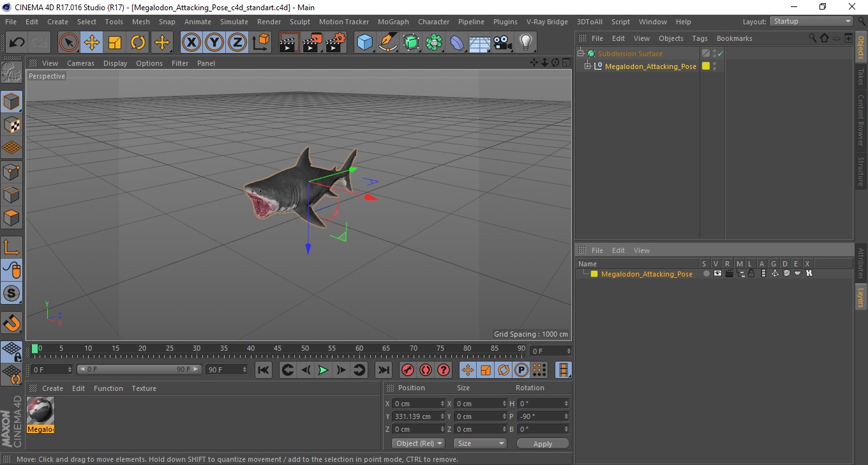Activate the Move tool in toolbar
This screenshot has height=465, width=868.
click(92, 43)
